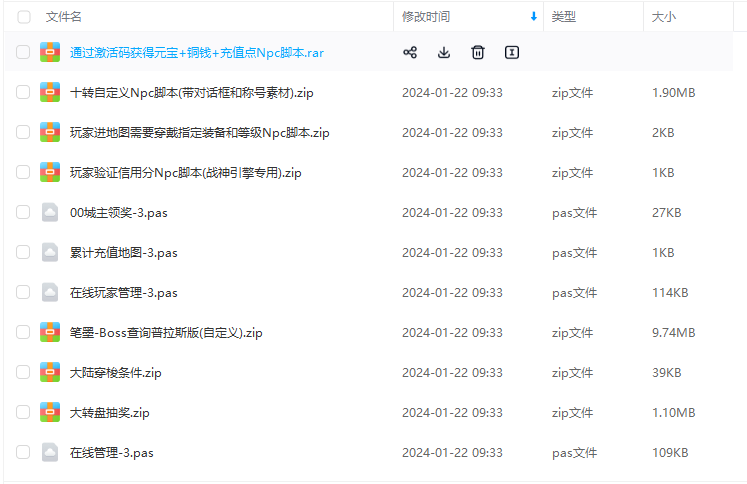Click the file icon of 00城主领奖-3.pas
The height and width of the screenshot is (484, 747).
click(50, 212)
